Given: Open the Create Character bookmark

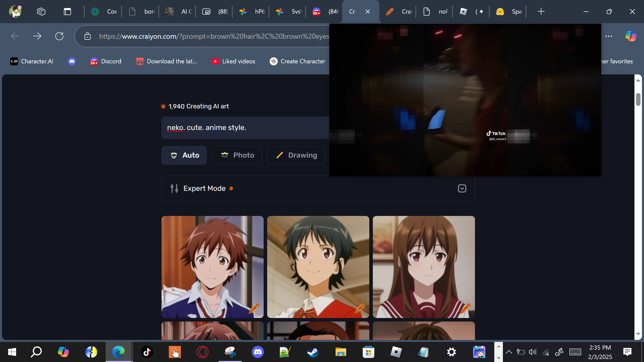Looking at the screenshot, I should (x=297, y=61).
